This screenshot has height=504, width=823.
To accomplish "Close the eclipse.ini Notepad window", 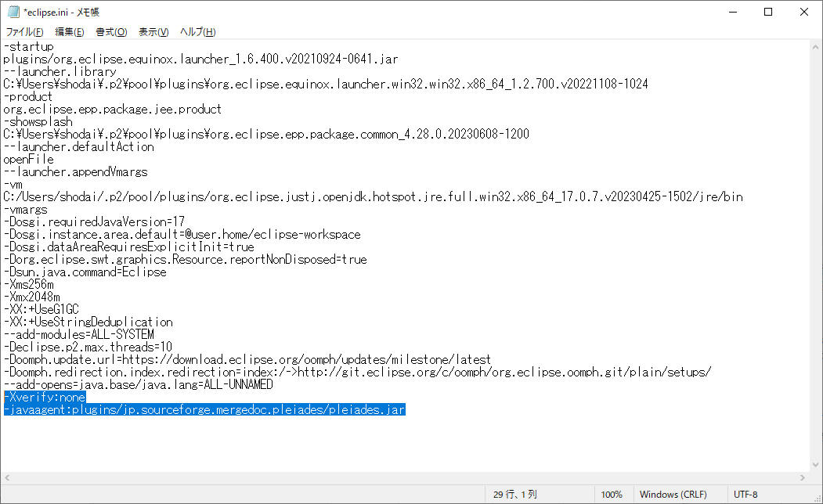I will tap(804, 12).
